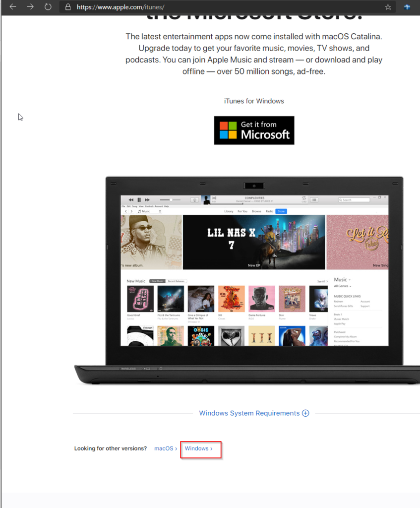
Task: Click the Lil Nas X 7 banner
Action: click(254, 242)
